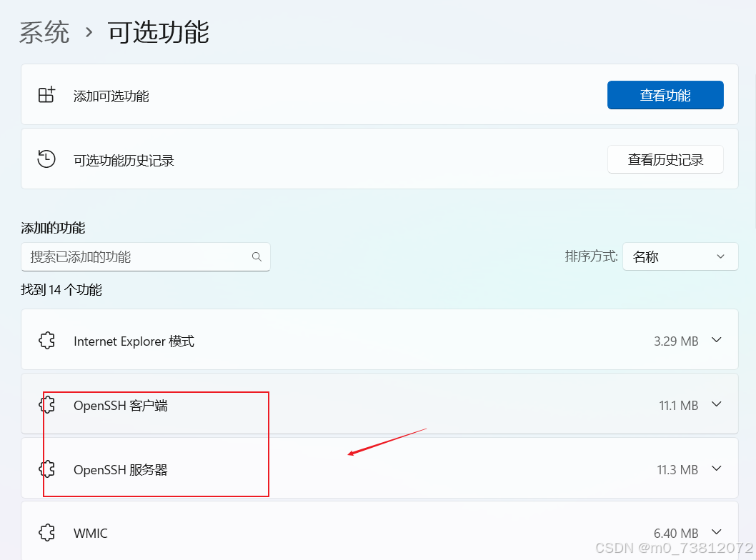Expand the Internet Explorer 模式 entry chevron

[x=717, y=341]
